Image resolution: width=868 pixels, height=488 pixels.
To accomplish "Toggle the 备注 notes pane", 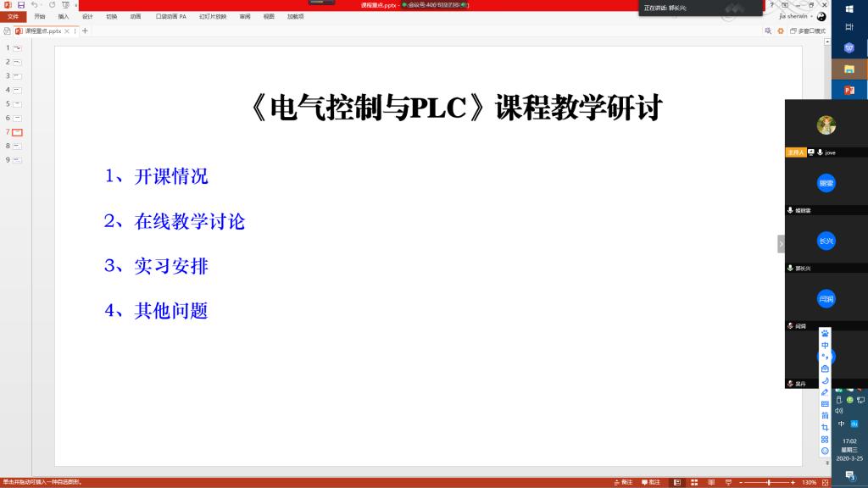I will (x=622, y=482).
